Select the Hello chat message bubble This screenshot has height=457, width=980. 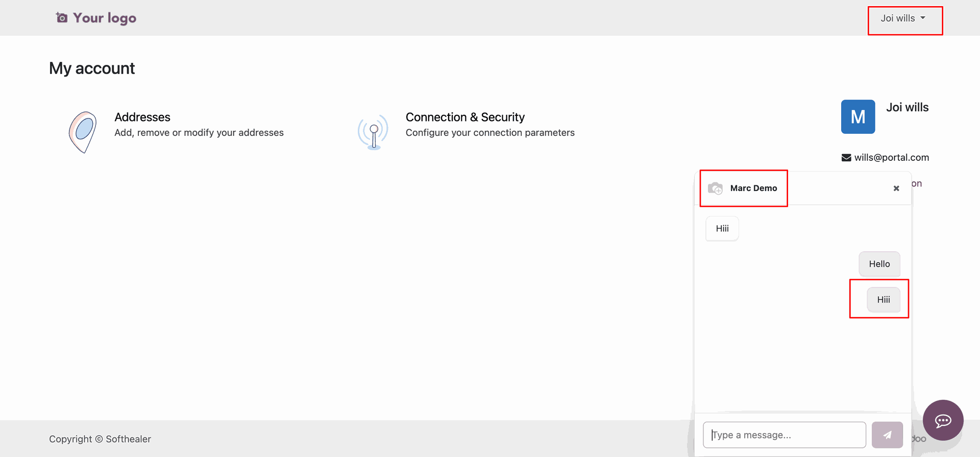click(x=879, y=264)
